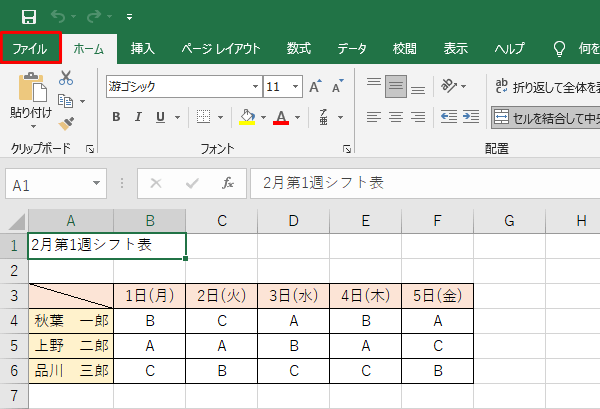Screen dimensions: 600x409
Task: Click the Redo arrow icon
Action: click(x=94, y=16)
